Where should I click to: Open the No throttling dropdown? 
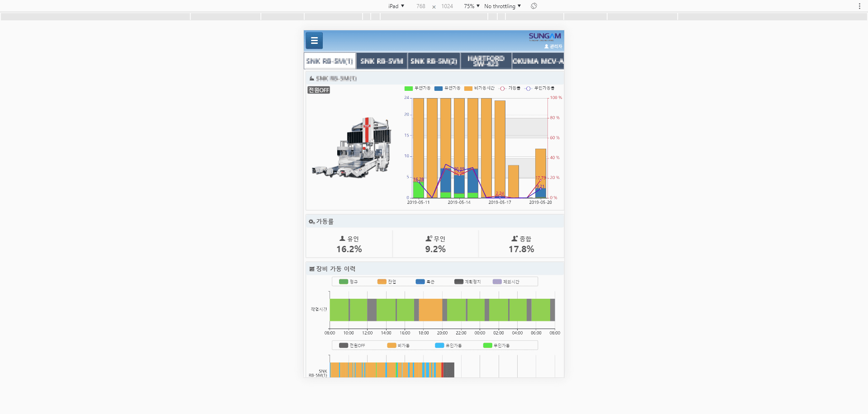coord(502,6)
